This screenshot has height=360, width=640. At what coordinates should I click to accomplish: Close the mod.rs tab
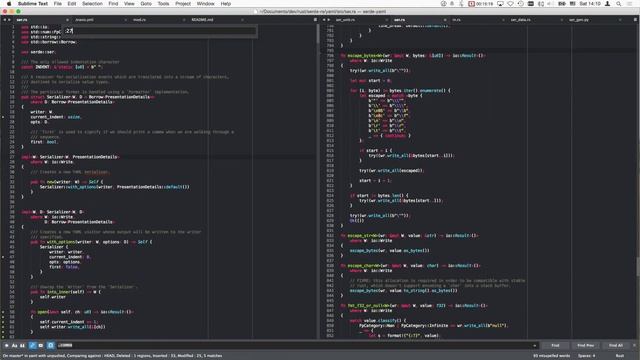coord(184,20)
